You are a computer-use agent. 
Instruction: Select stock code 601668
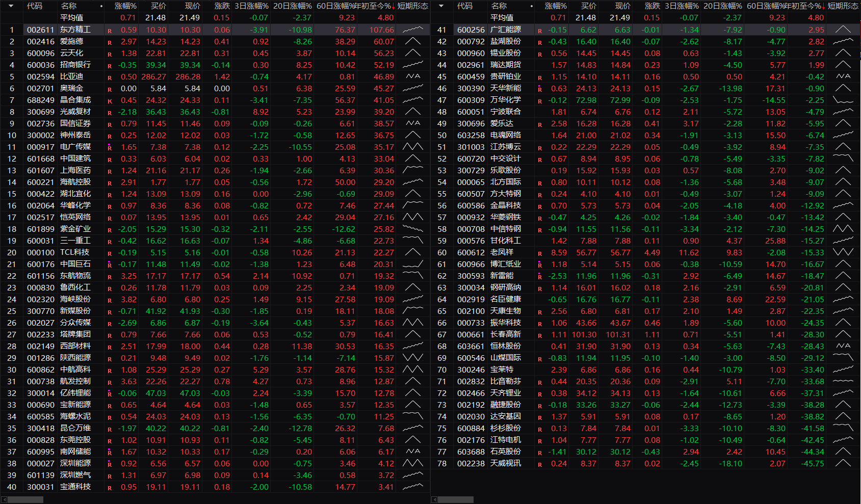pos(40,159)
